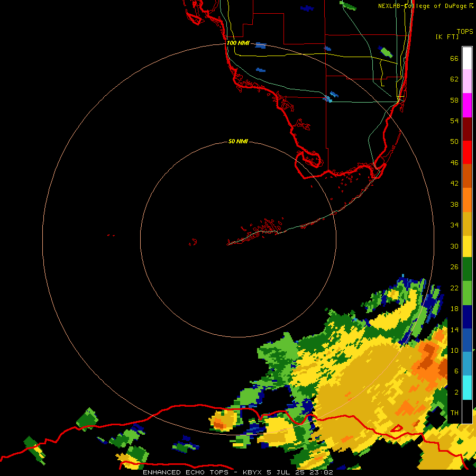The height and width of the screenshot is (476, 476).
Task: Click the "34" legend value
Action: (x=454, y=225)
